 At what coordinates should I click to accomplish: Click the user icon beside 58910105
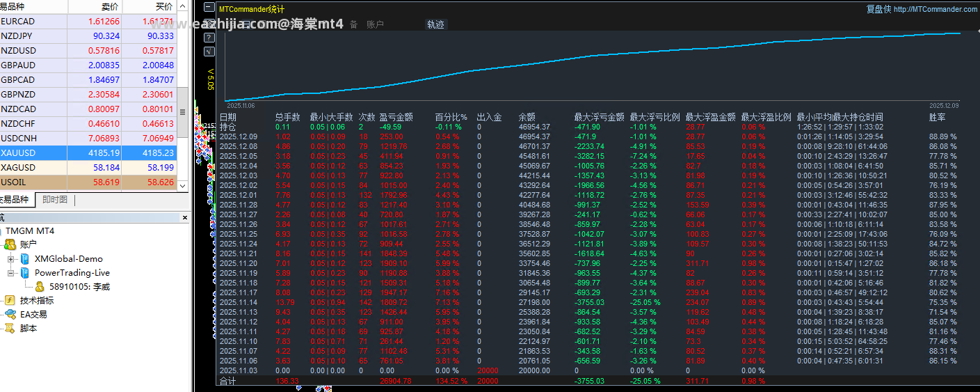(40, 287)
